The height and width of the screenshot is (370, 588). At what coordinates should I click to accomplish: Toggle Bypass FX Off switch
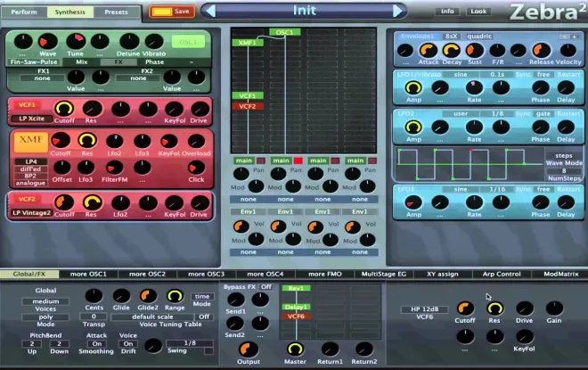(265, 287)
